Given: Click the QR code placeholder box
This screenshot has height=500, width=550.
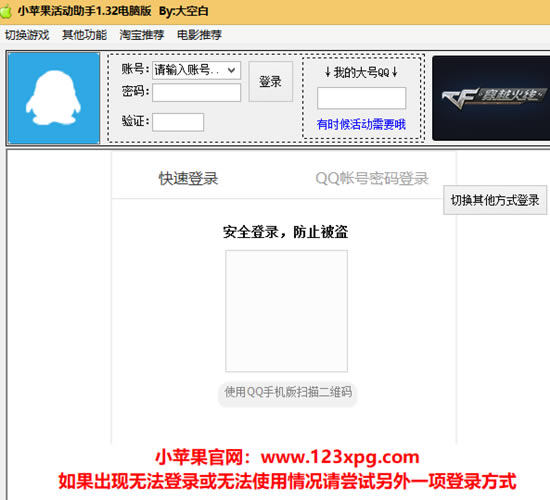Looking at the screenshot, I should click(287, 311).
